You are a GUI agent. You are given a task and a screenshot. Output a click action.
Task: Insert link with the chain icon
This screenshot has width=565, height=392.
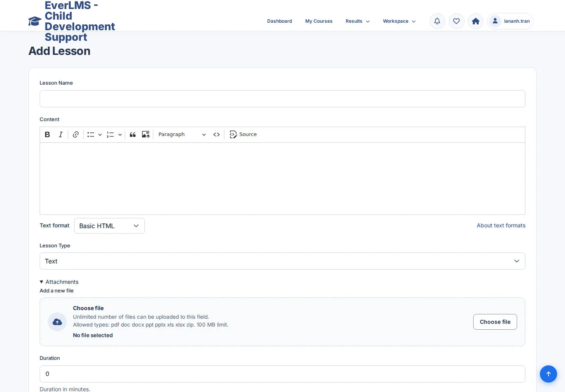(76, 134)
